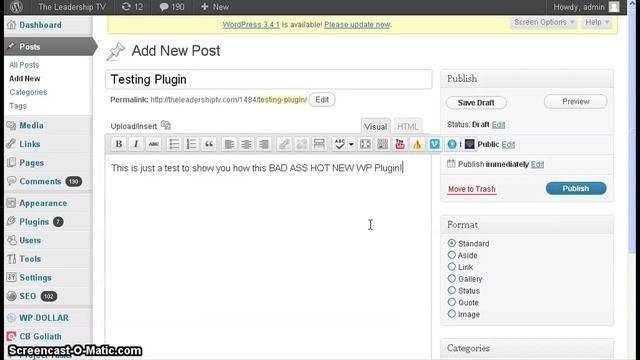Show the kitchen sink toolbar row
Image resolution: width=640 pixels, height=360 pixels.
tap(382, 144)
